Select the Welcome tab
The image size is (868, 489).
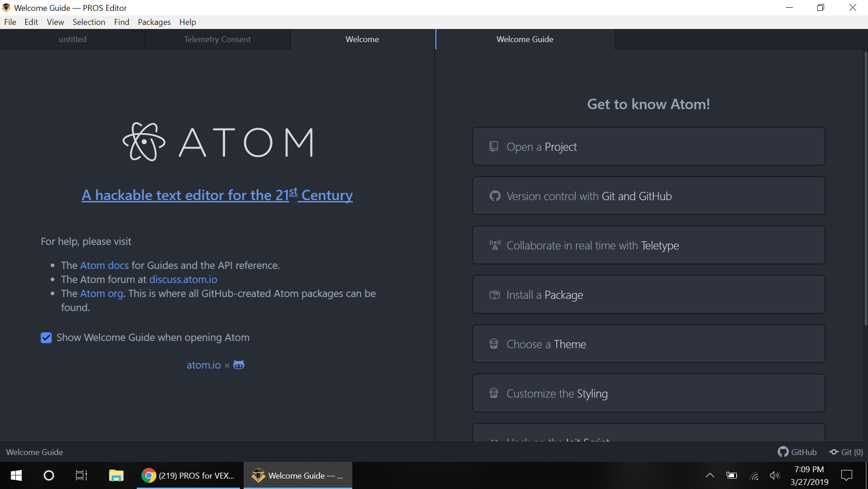(x=362, y=39)
